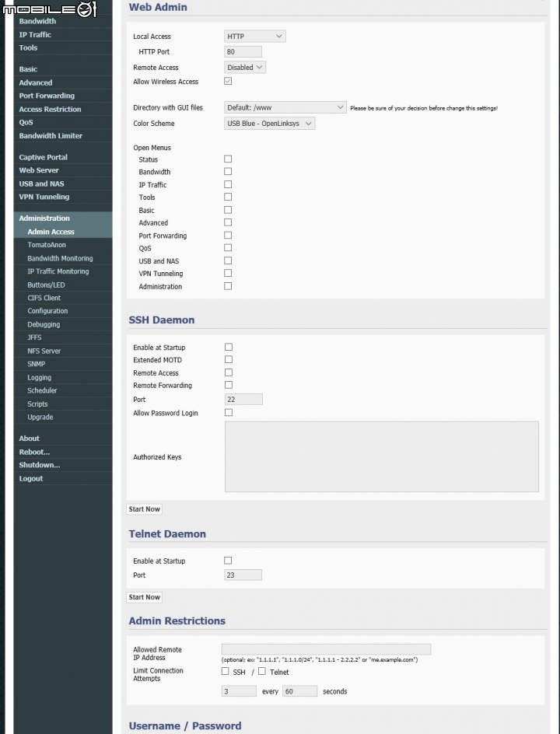Click Logout in the sidebar
The height and width of the screenshot is (734, 560).
pos(63,479)
